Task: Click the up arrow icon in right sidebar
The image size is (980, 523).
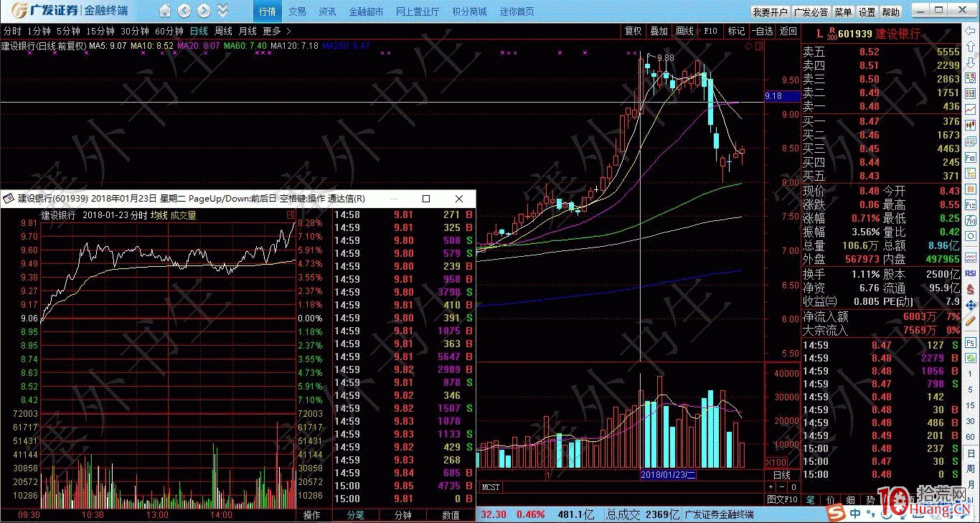Action: click(x=970, y=45)
